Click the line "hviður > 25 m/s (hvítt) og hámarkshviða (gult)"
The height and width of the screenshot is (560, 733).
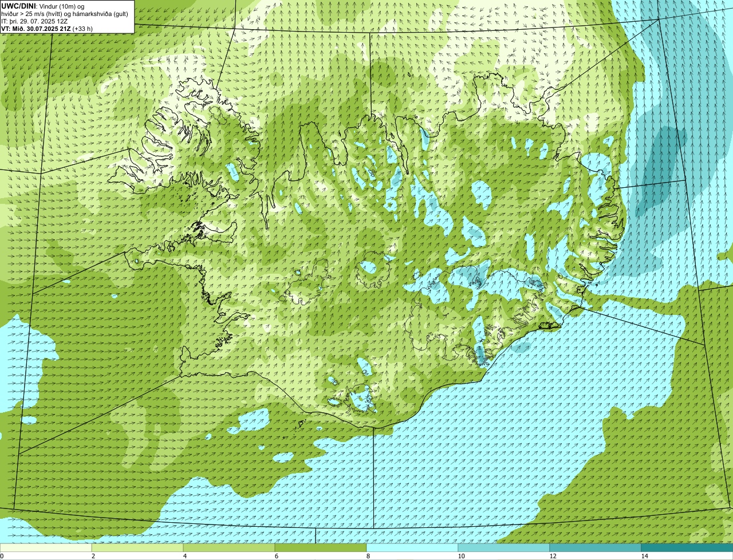coord(65,13)
